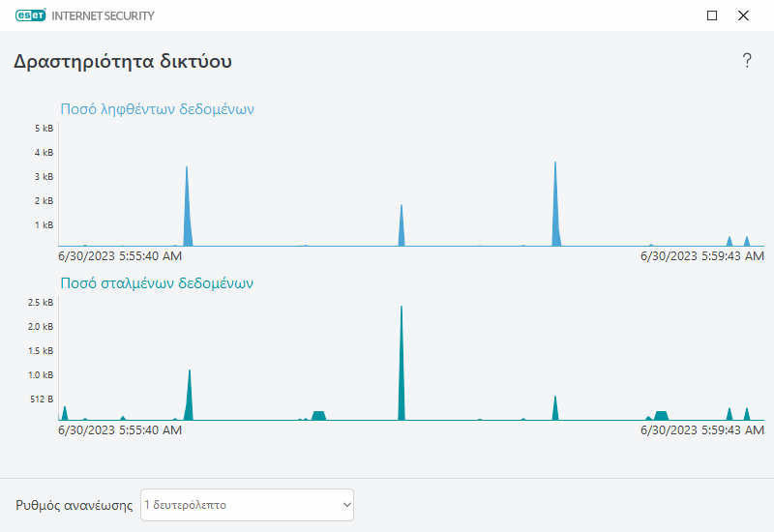Click the 5 kB axis label
The height and width of the screenshot is (532, 774).
[44, 129]
